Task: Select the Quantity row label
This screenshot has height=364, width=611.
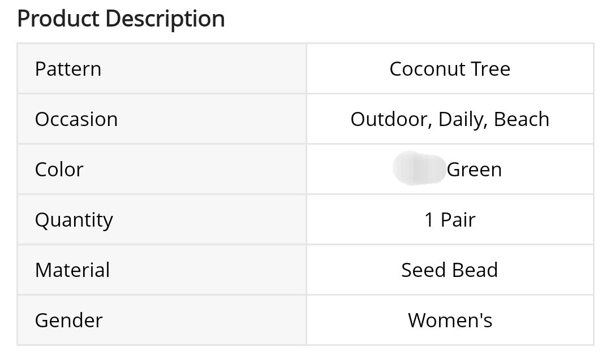Action: [x=74, y=220]
